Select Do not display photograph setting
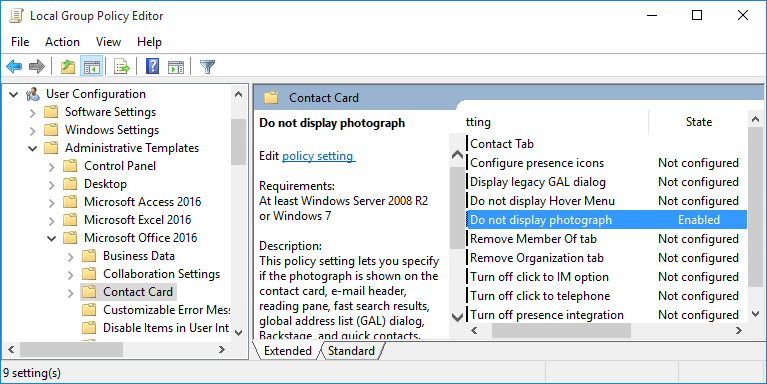 coord(607,220)
